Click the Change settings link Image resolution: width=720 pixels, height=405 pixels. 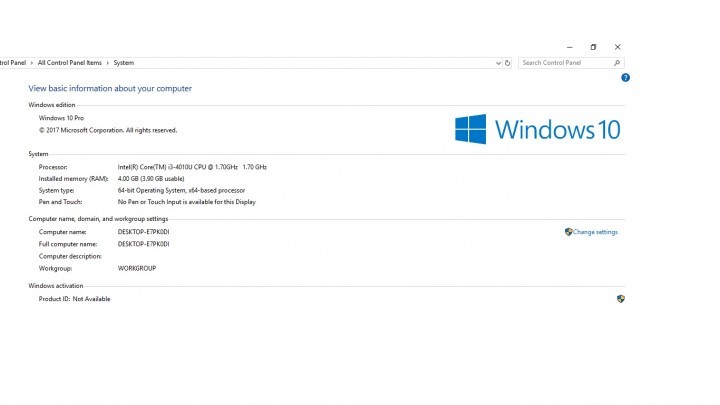click(595, 232)
